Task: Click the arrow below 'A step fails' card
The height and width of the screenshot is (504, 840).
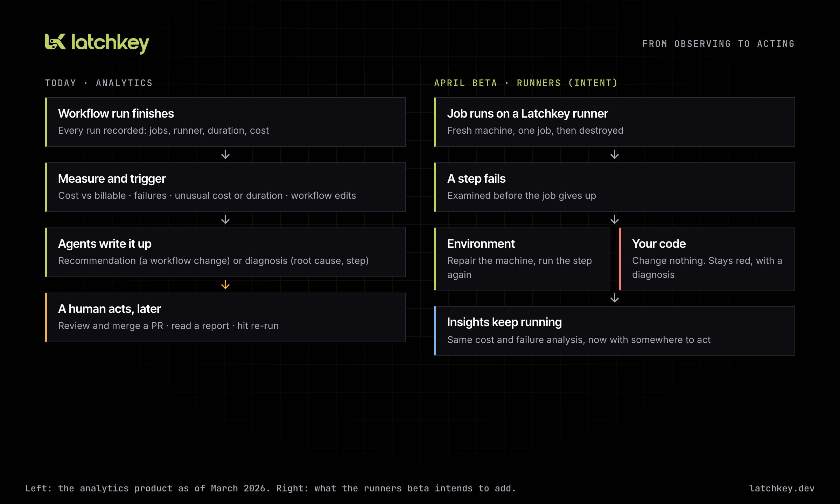Action: pyautogui.click(x=615, y=219)
